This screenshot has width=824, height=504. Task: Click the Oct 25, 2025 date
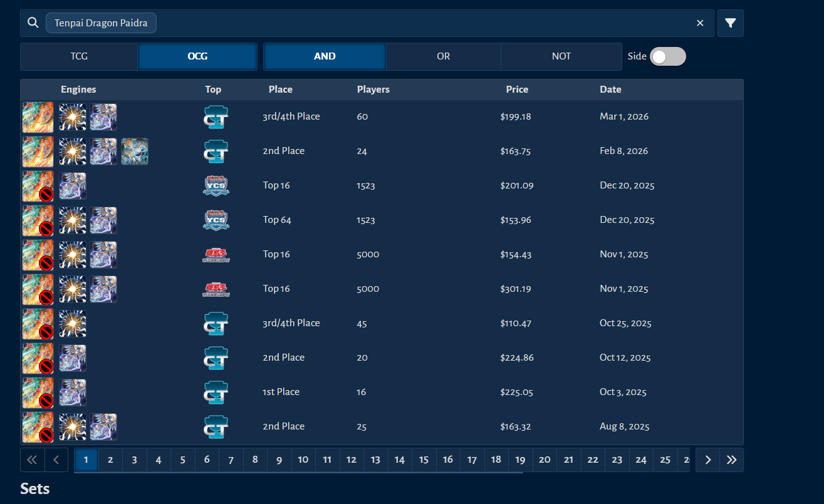coord(625,324)
